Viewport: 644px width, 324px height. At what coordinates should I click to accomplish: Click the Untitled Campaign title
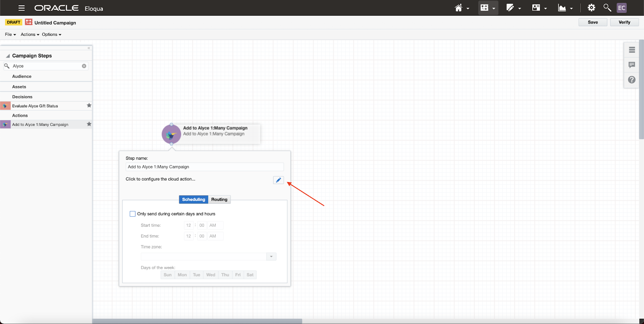(55, 23)
